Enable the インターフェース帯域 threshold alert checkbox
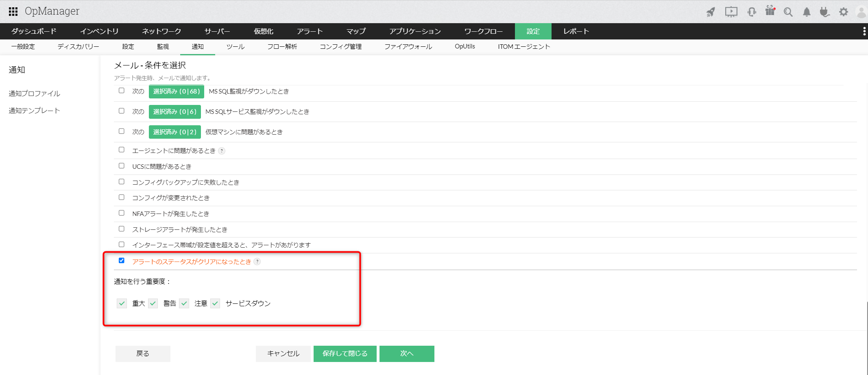 [122, 245]
